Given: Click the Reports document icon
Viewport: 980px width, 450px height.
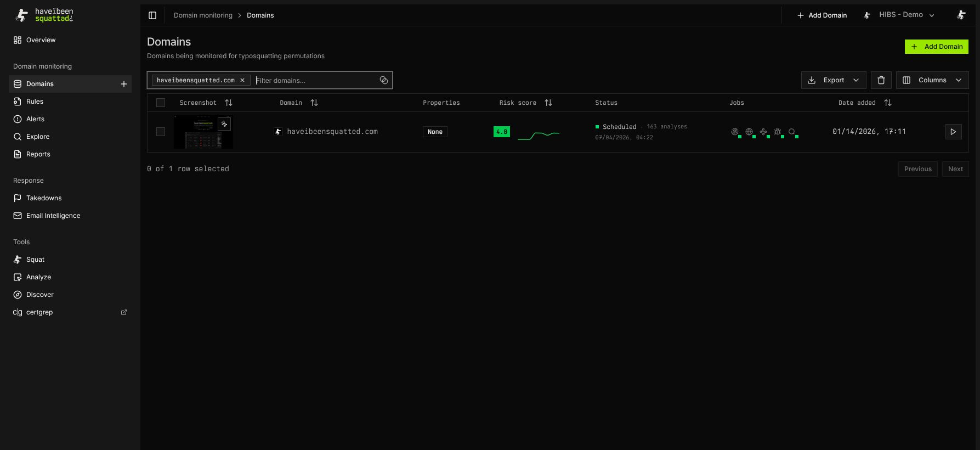Looking at the screenshot, I should coord(18,154).
